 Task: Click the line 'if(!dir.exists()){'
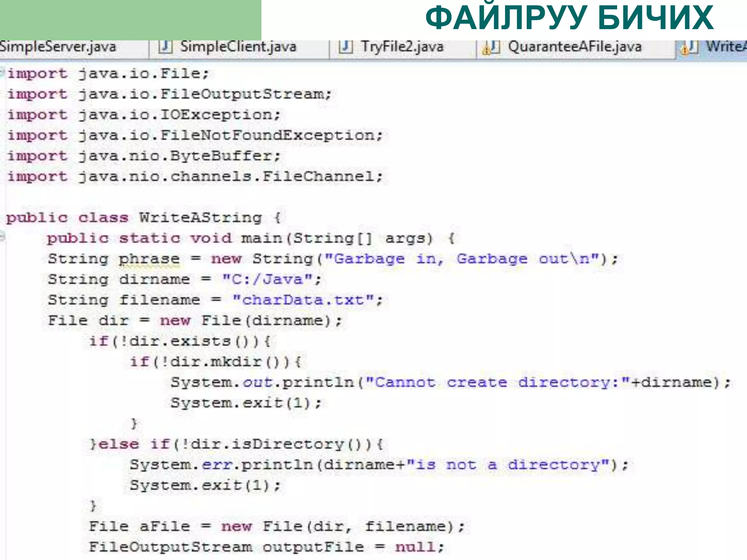pyautogui.click(x=180, y=342)
